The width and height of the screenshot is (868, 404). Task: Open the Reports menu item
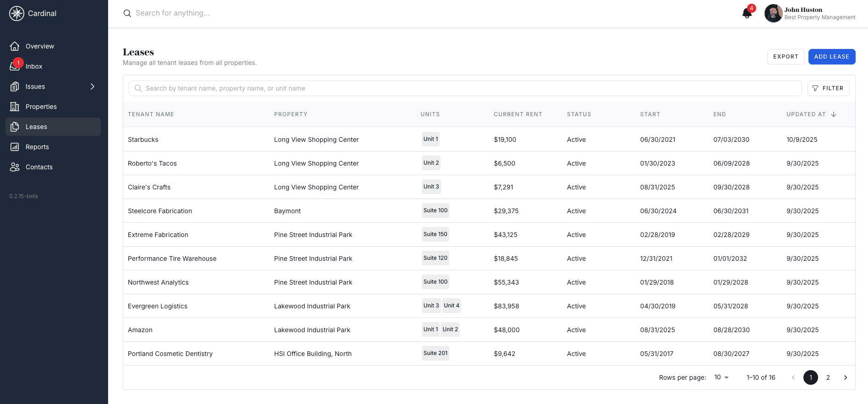[x=53, y=147]
